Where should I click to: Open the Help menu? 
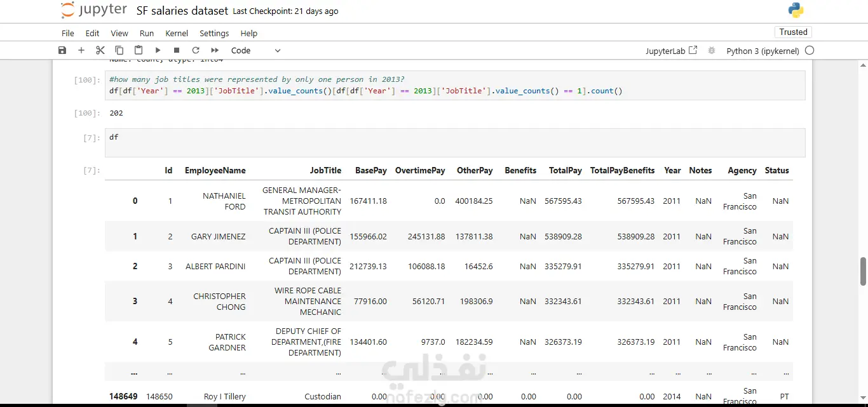tap(249, 33)
